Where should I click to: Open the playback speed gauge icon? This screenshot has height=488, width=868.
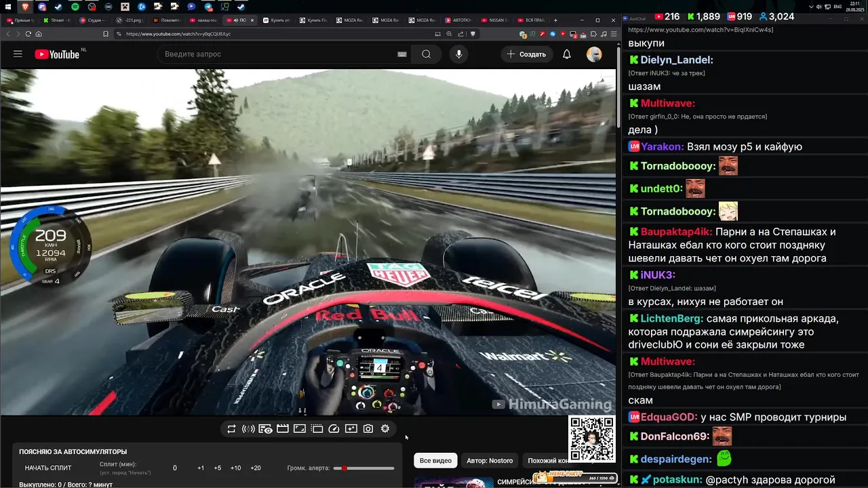pos(334,429)
